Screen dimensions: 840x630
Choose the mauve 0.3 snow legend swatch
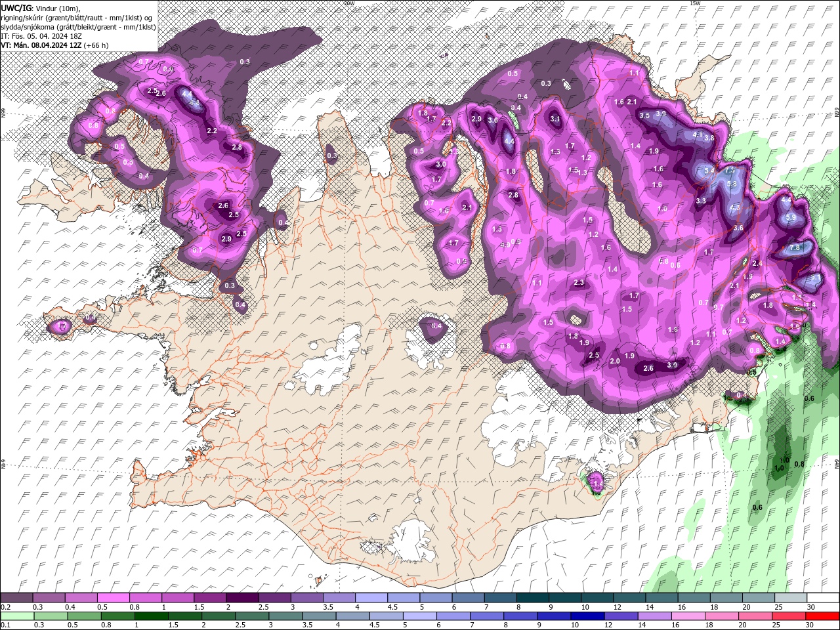pyautogui.click(x=49, y=598)
